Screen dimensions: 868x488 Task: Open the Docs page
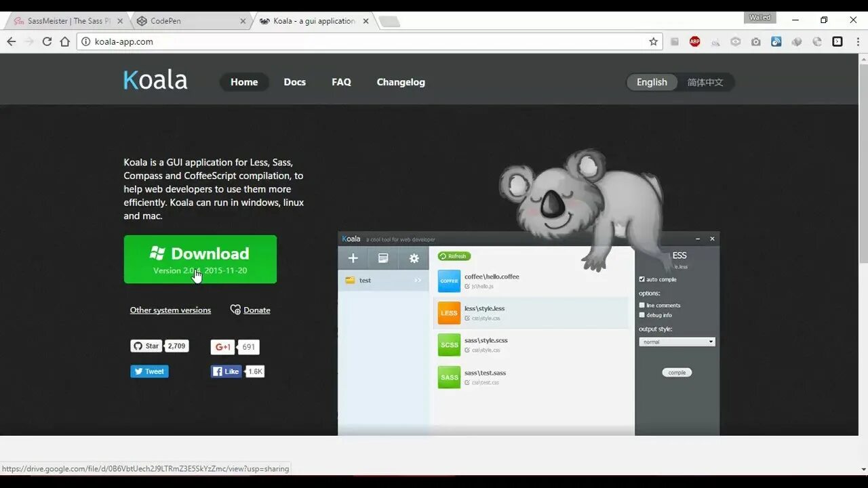[x=294, y=82]
